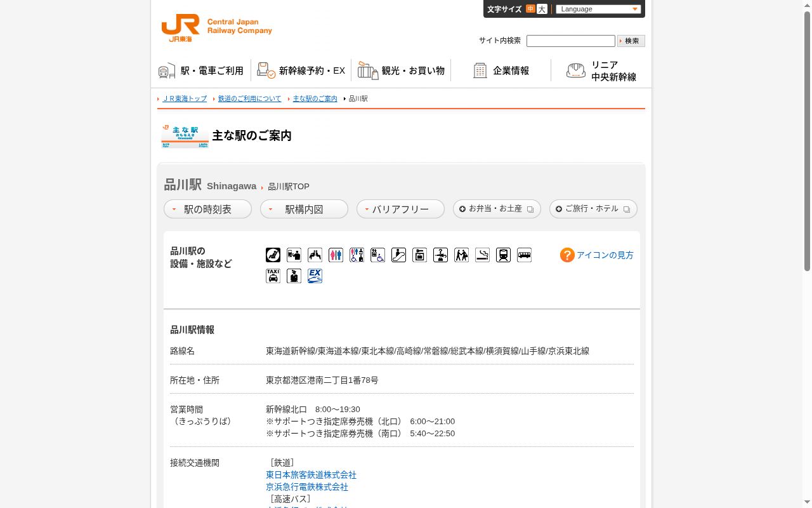The height and width of the screenshot is (508, 812).
Task: Click the lost-and-found question mark icon
Action: (x=440, y=255)
